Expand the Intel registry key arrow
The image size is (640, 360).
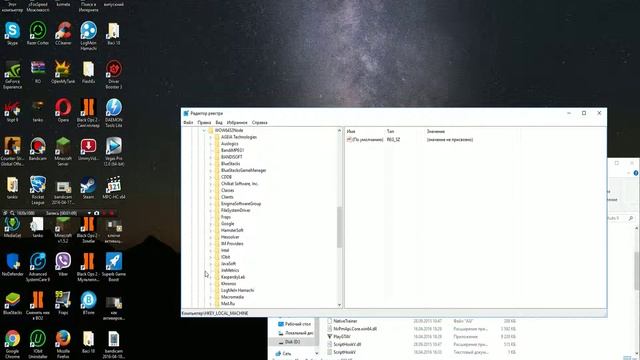click(x=211, y=250)
